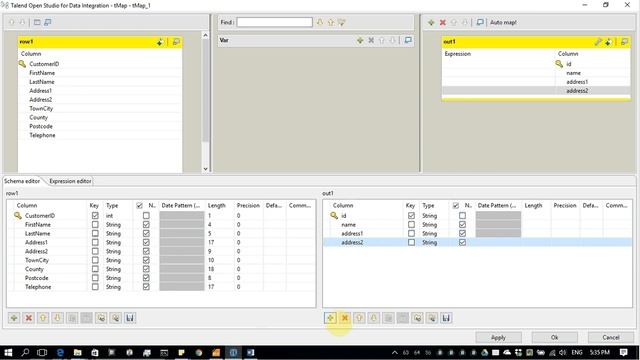
Task: Export row1 schema to file
Action: [116, 318]
